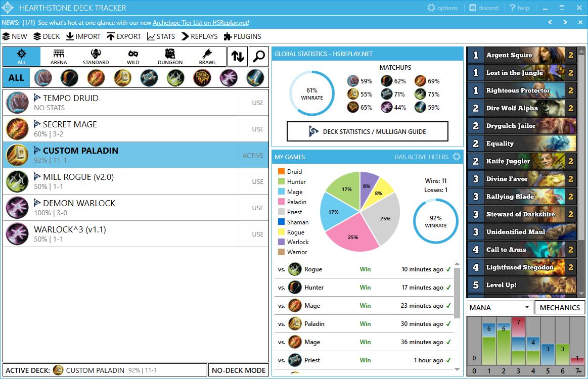Show next news item arrow
Image resolution: width=588 pixels, height=379 pixels.
point(565,23)
